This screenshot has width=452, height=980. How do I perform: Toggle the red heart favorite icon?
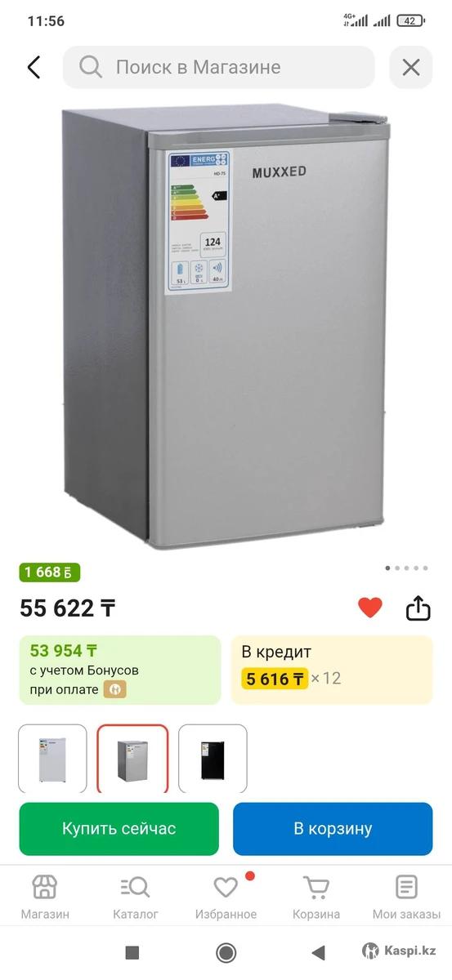coord(370,608)
